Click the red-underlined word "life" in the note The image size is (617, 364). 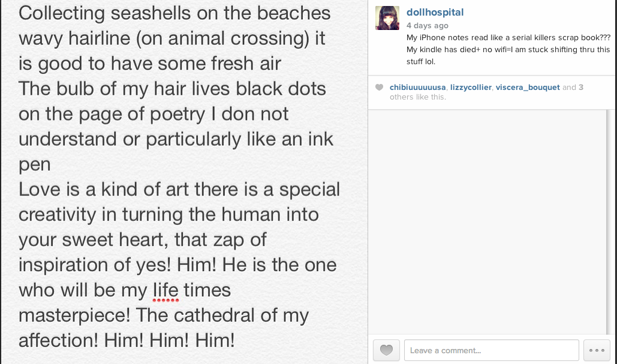point(165,290)
